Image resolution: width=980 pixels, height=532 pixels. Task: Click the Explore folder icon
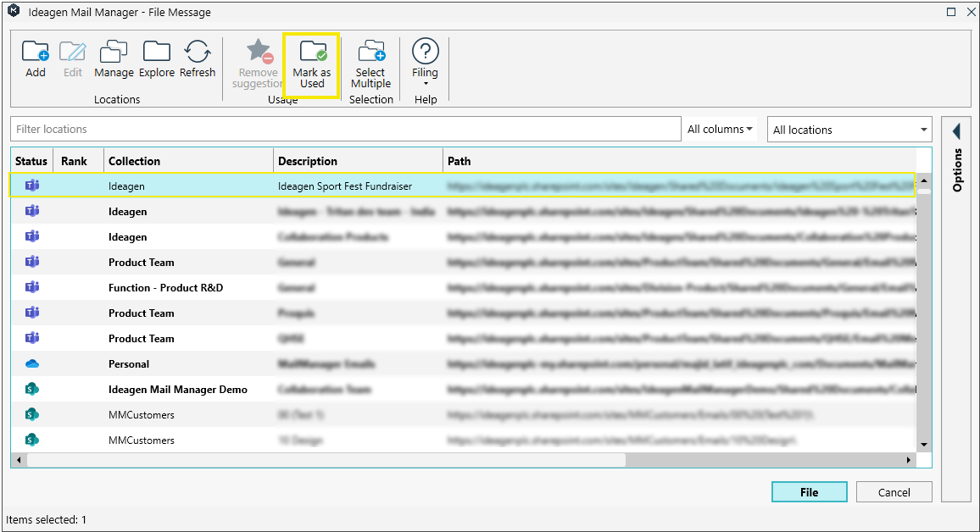pyautogui.click(x=157, y=53)
